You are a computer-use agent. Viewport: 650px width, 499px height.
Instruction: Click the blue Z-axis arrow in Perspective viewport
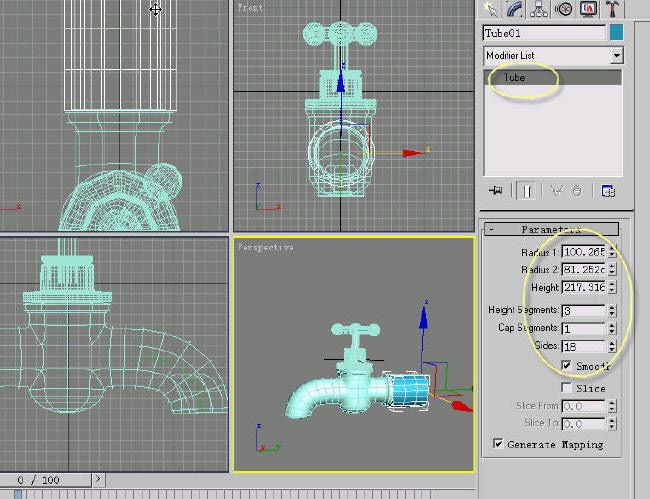pyautogui.click(x=423, y=320)
